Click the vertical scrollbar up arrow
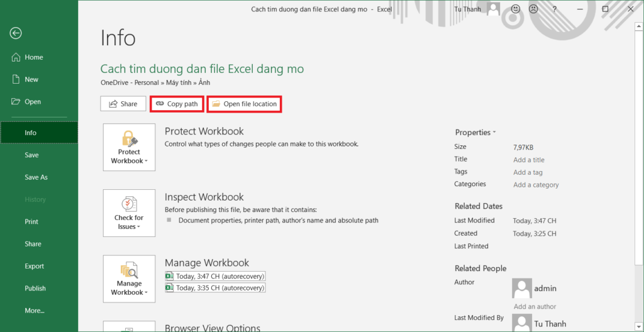Screen dimensions: 644x332 point(640,26)
